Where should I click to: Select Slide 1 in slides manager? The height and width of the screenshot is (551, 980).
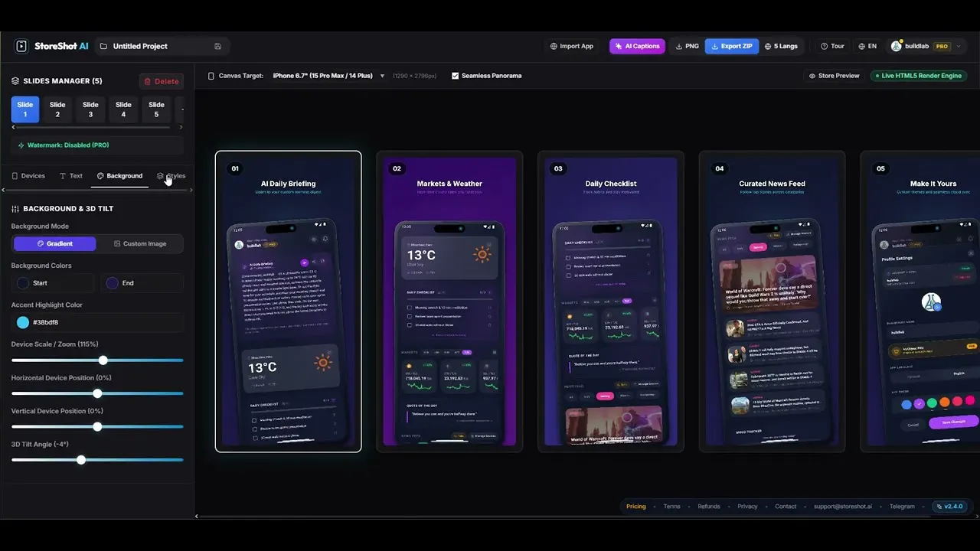pos(25,109)
